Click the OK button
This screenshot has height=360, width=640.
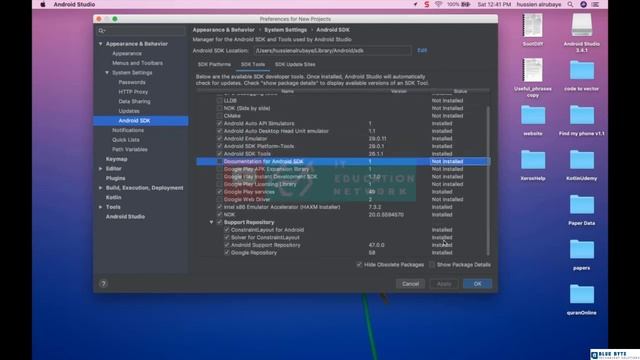pyautogui.click(x=477, y=284)
